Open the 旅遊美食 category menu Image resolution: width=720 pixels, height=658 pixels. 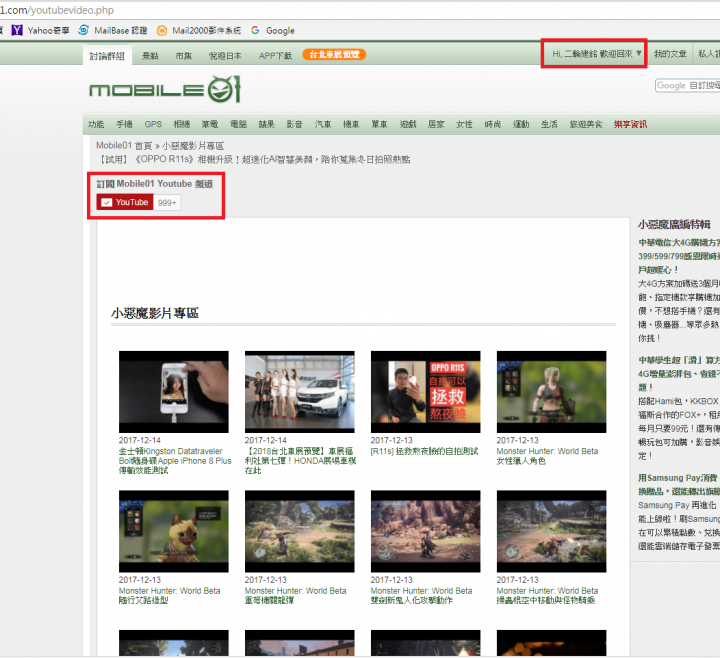586,124
